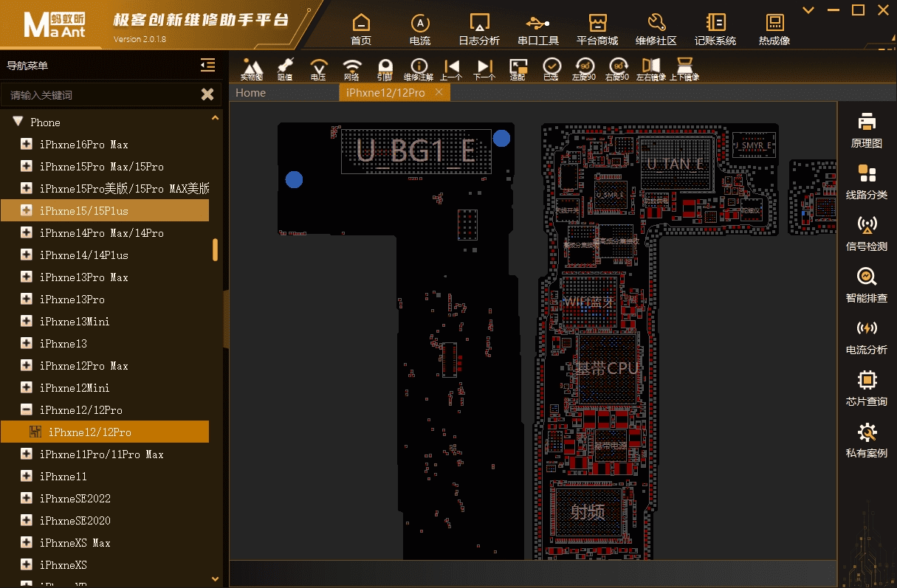Screen dimensions: 897x588
Task: Open the 首页 home page icon
Action: pos(361,30)
